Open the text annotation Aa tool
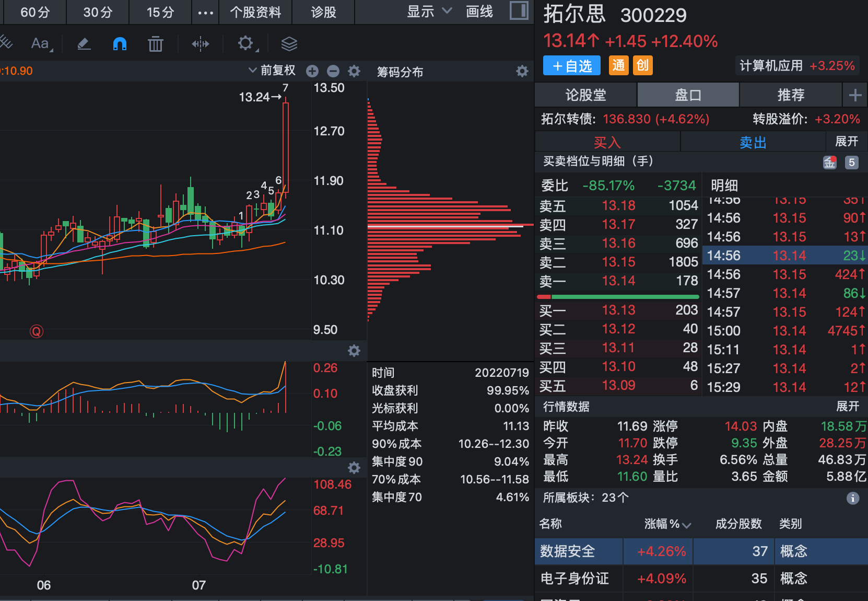Viewport: 868px width, 601px height. (40, 43)
